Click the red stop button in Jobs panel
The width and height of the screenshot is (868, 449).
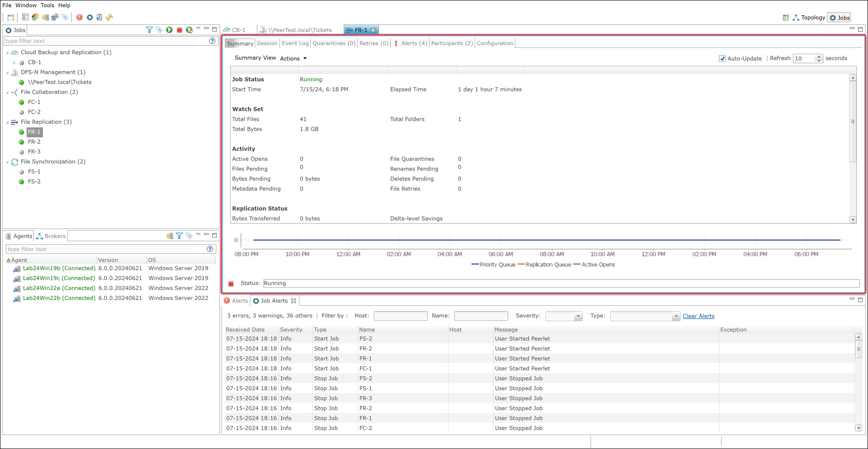(179, 30)
